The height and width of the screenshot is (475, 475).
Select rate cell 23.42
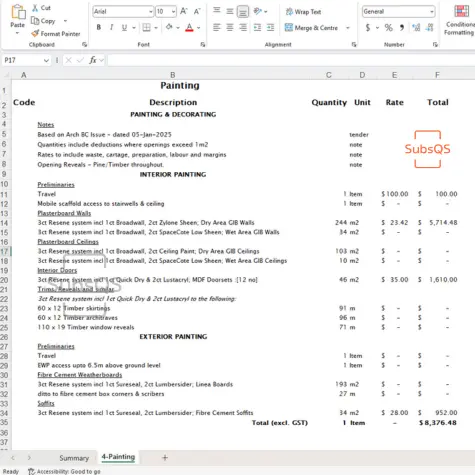point(395,222)
